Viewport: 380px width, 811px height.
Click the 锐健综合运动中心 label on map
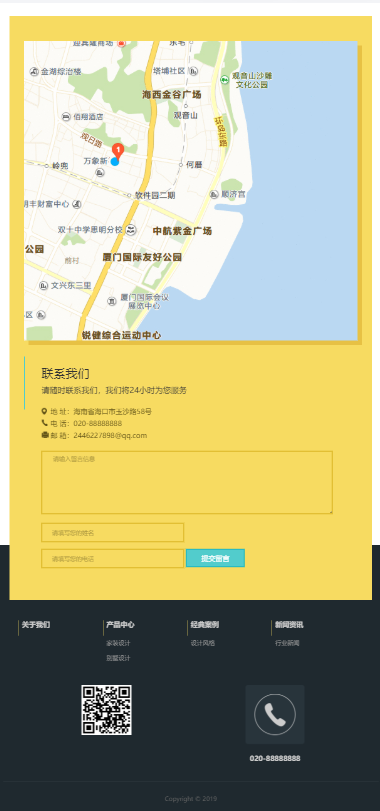(x=121, y=335)
